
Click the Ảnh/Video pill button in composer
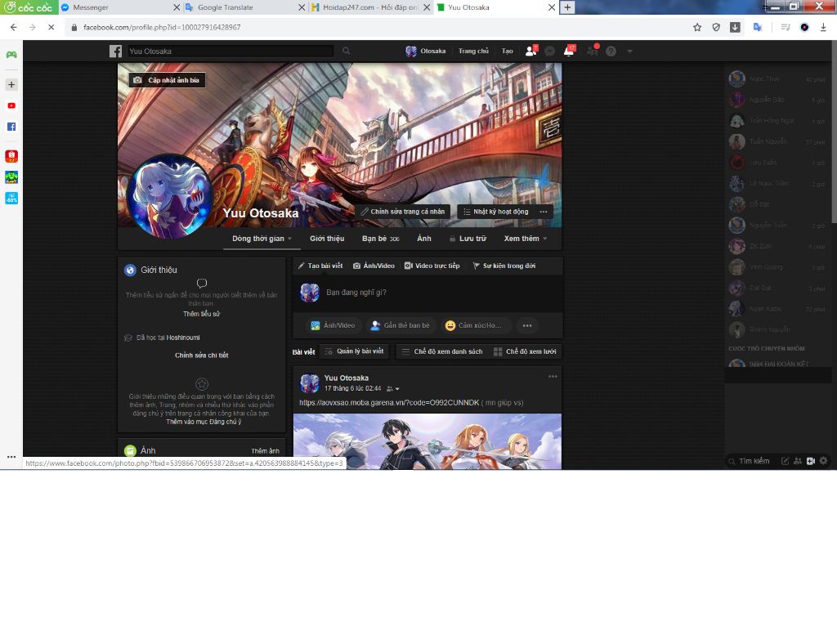click(333, 325)
